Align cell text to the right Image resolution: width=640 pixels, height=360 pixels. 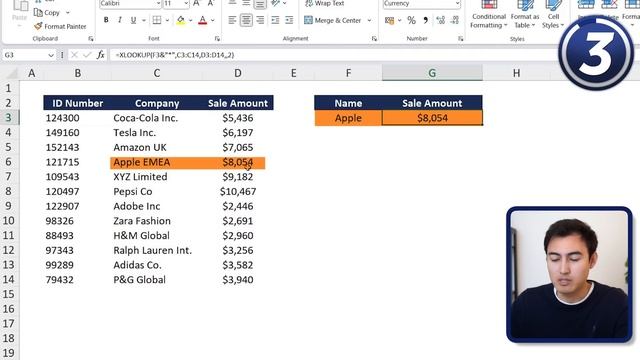coord(260,20)
